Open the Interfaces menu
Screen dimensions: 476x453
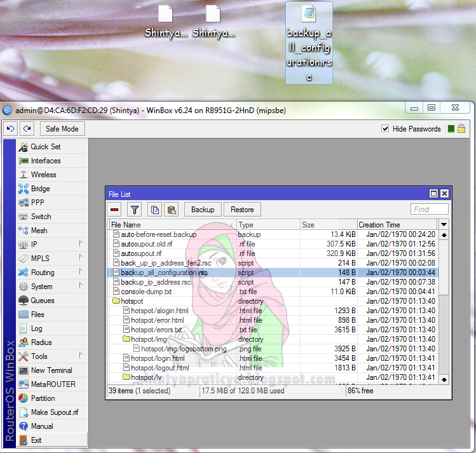tap(52, 161)
